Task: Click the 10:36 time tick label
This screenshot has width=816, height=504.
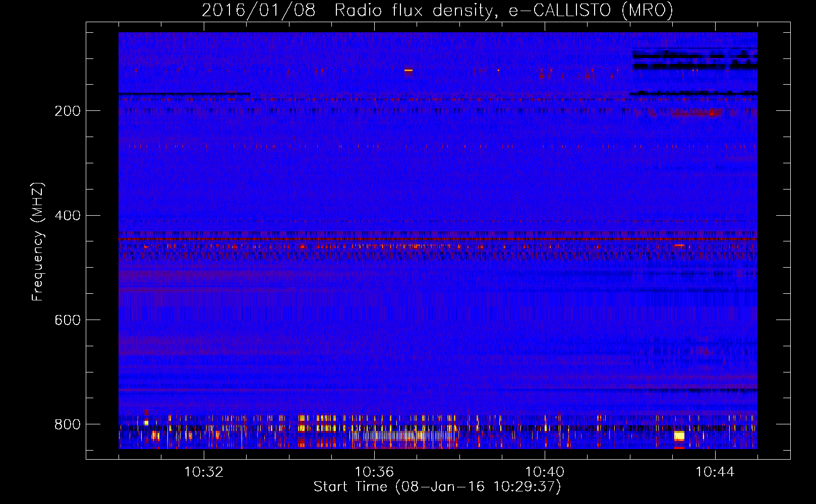Action: (374, 472)
